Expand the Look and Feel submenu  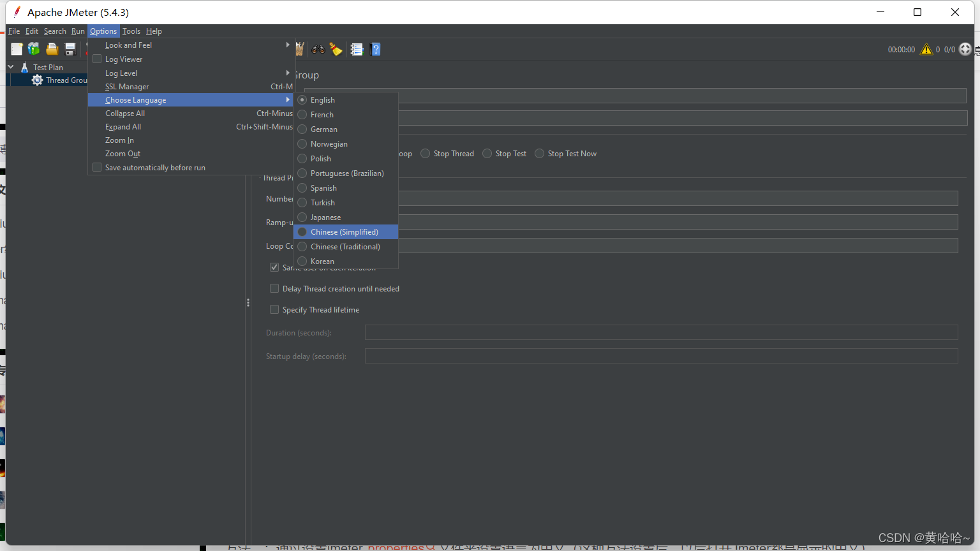(x=191, y=45)
